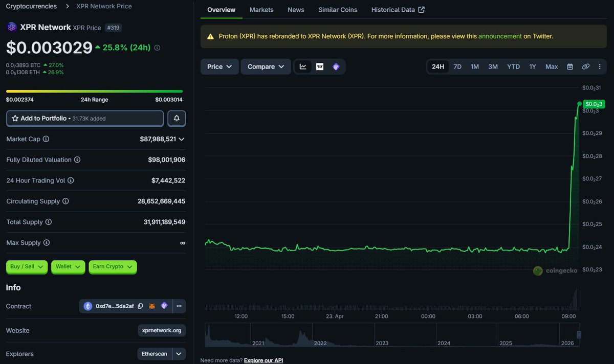Open the Buy / Sell dropdown
This screenshot has height=364, width=614.
(27, 266)
